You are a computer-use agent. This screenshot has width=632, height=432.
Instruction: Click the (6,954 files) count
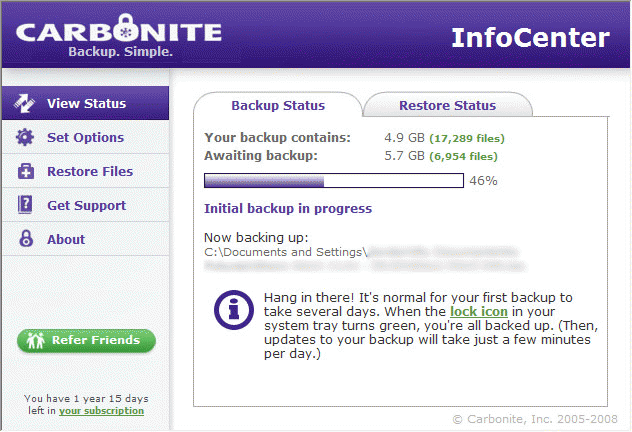464,156
